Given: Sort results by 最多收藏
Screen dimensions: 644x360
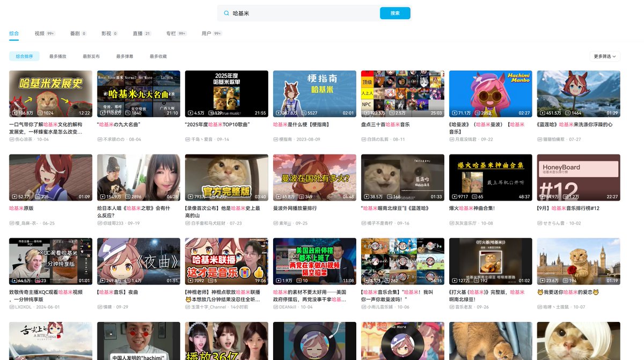Looking at the screenshot, I should pos(158,56).
